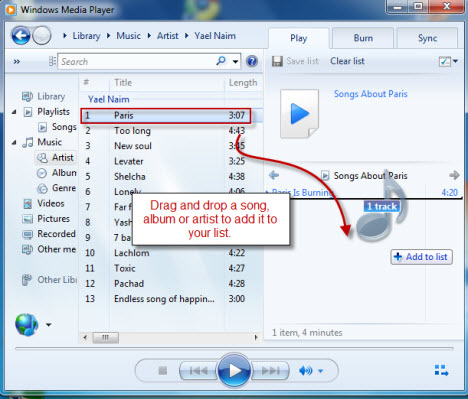Open list options checkmark dropdown
The image size is (468, 399).
[x=448, y=61]
